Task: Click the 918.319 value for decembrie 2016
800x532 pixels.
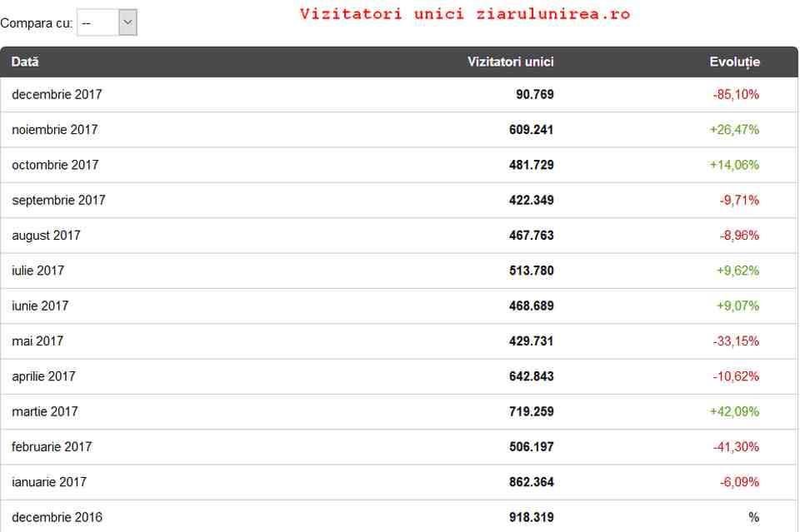Action: (x=531, y=517)
